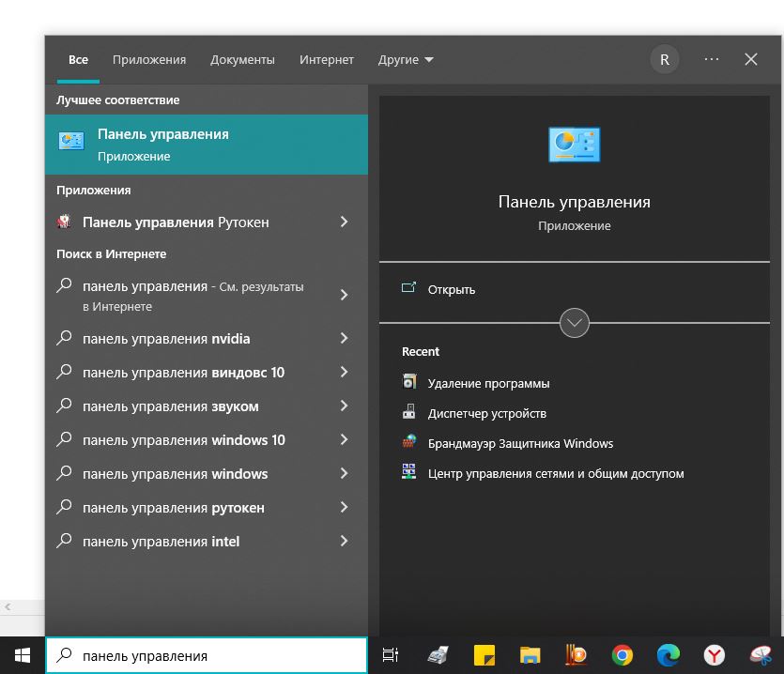784x674 pixels.
Task: Open the recent item Удаление программы
Action: point(488,383)
